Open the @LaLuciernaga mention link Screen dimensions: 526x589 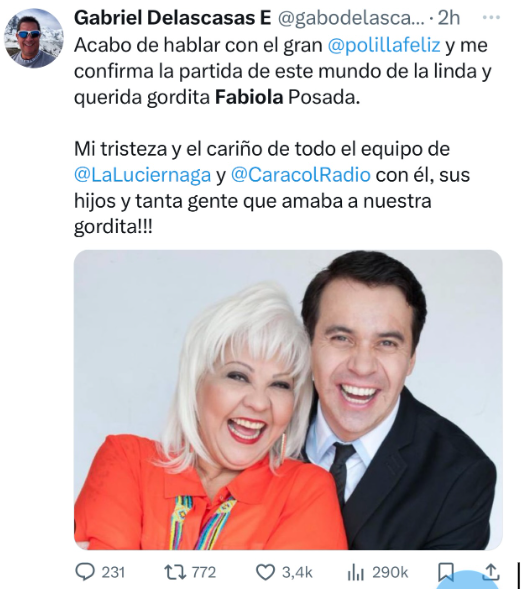142,175
